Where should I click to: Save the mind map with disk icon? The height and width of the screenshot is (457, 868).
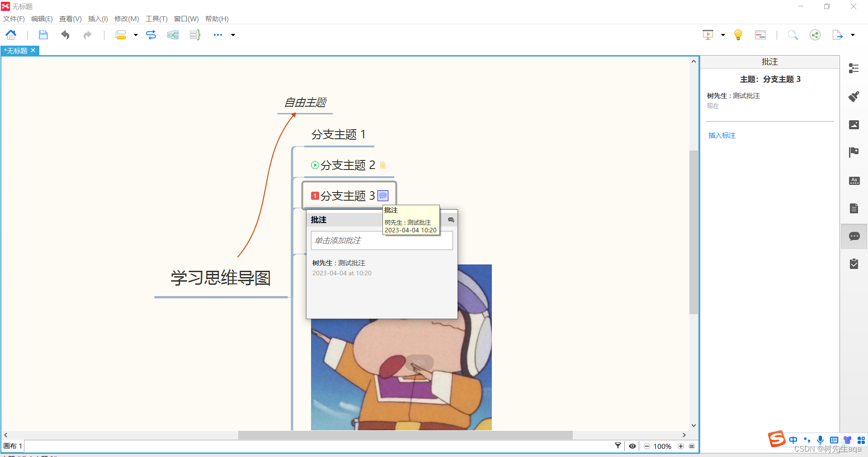point(43,35)
